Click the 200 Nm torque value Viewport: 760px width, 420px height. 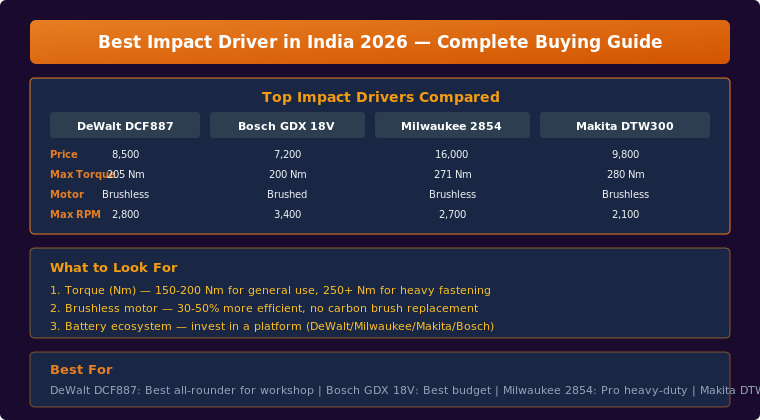[x=287, y=175]
